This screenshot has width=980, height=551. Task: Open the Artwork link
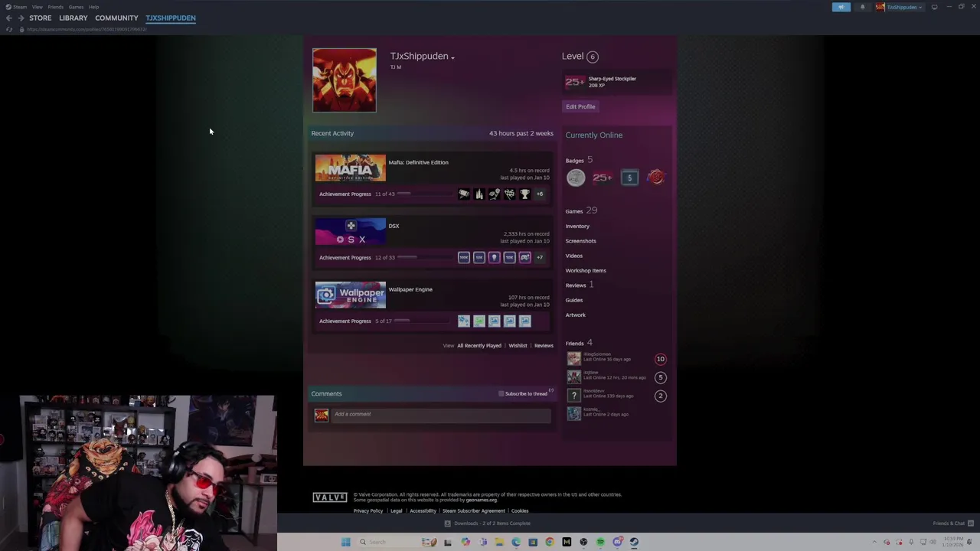click(575, 315)
